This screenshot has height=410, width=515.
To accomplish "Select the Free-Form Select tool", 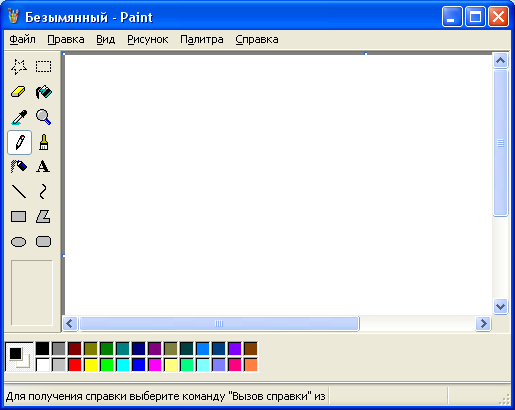I will (19, 67).
